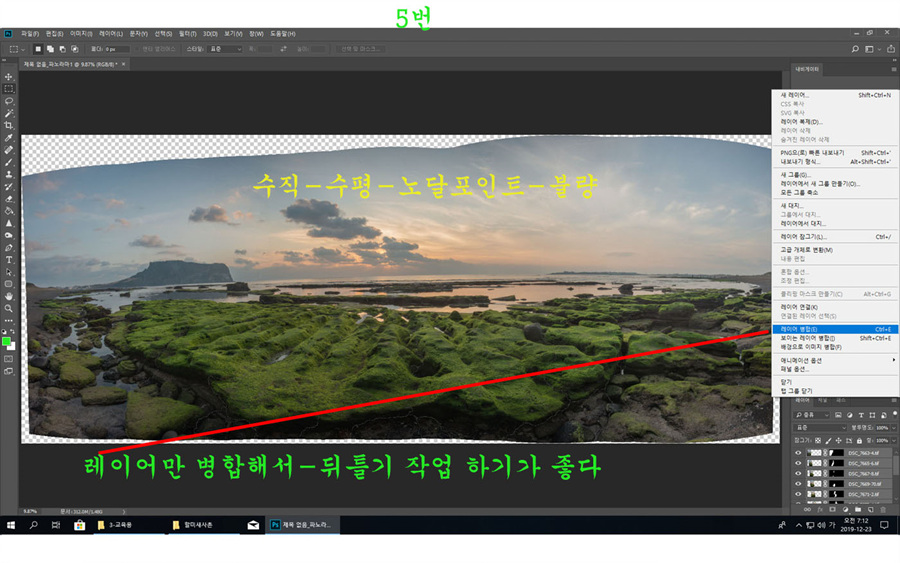900x563 pixels.
Task: Open tool preset picker arrow beside marquee icon
Action: [23, 50]
